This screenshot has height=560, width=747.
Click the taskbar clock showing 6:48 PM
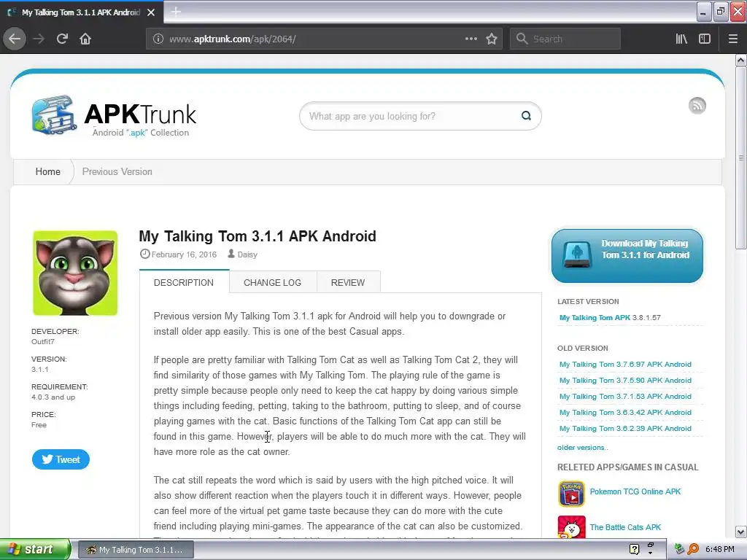(720, 549)
